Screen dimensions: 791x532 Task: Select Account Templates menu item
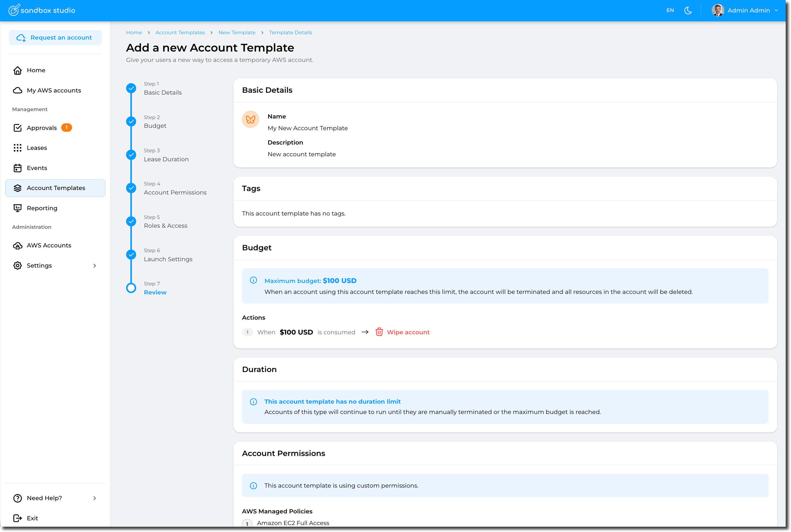coord(56,188)
